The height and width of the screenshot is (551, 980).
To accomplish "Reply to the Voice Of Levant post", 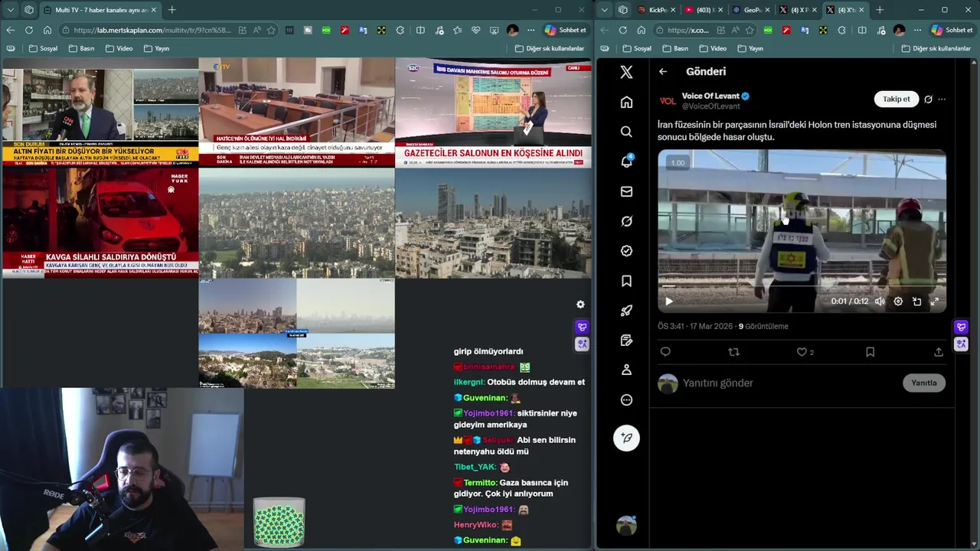I will 665,352.
